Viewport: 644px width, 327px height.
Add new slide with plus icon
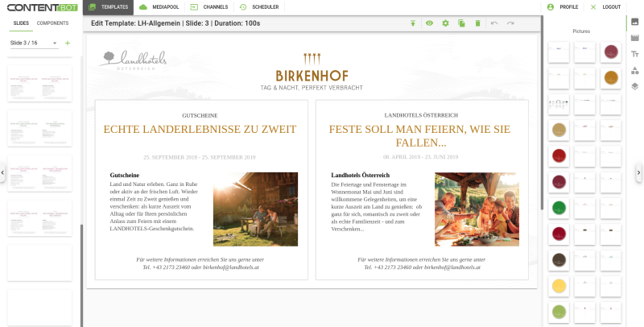tap(68, 43)
